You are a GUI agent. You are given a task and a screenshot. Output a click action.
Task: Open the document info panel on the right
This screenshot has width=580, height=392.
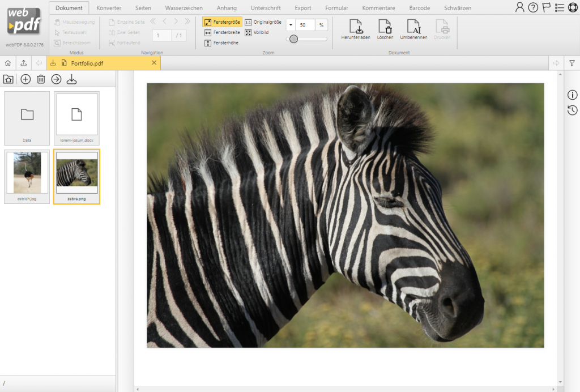coord(572,95)
